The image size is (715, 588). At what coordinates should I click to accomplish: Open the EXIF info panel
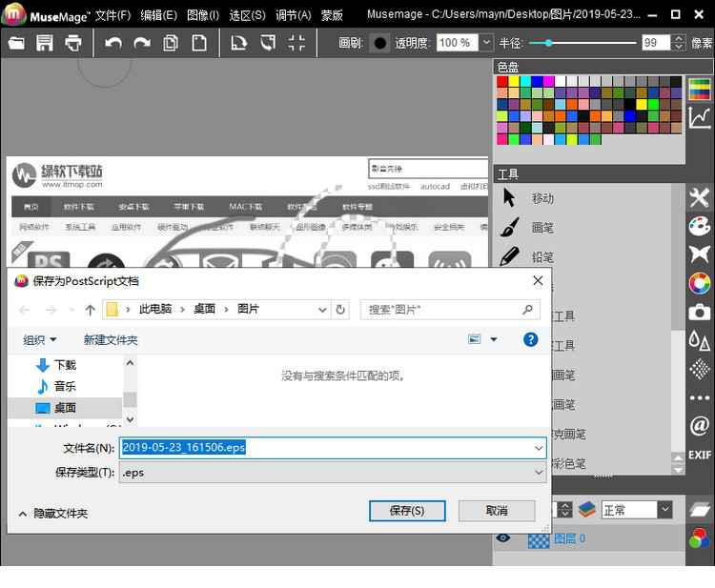(700, 456)
